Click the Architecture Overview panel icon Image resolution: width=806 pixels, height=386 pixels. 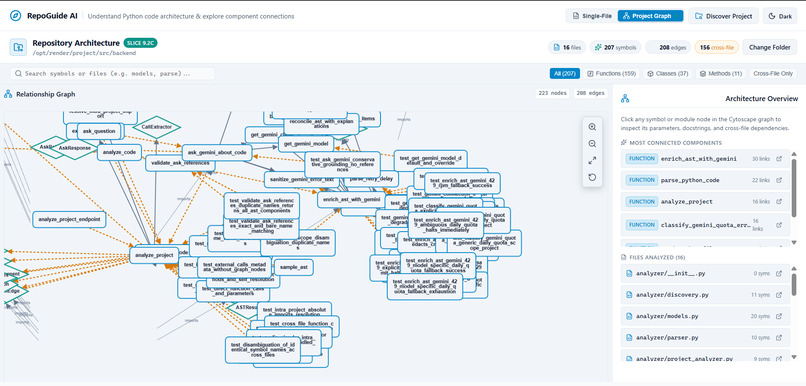pos(625,98)
